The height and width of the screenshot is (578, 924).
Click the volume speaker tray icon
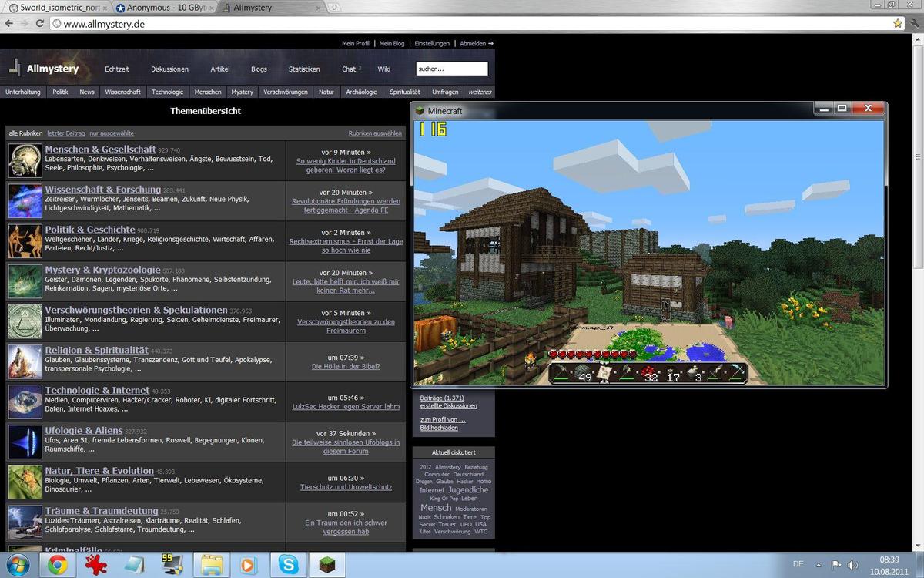tap(854, 565)
